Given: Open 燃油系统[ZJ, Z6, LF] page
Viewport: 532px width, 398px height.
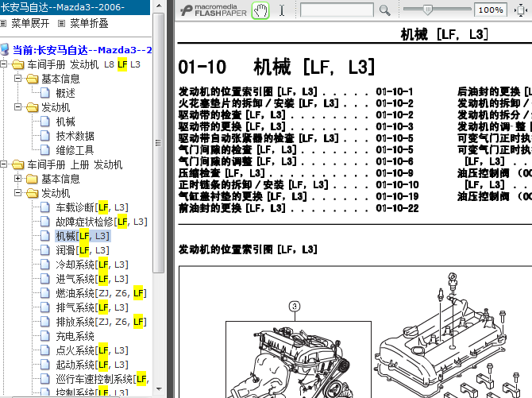Looking at the screenshot, I should tap(101, 293).
